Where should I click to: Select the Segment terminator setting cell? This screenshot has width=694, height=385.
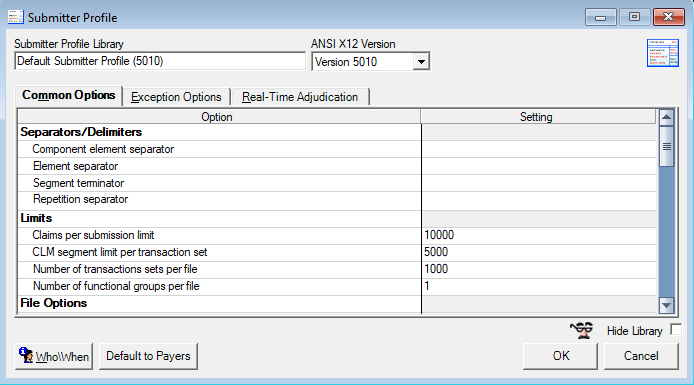[x=539, y=183]
